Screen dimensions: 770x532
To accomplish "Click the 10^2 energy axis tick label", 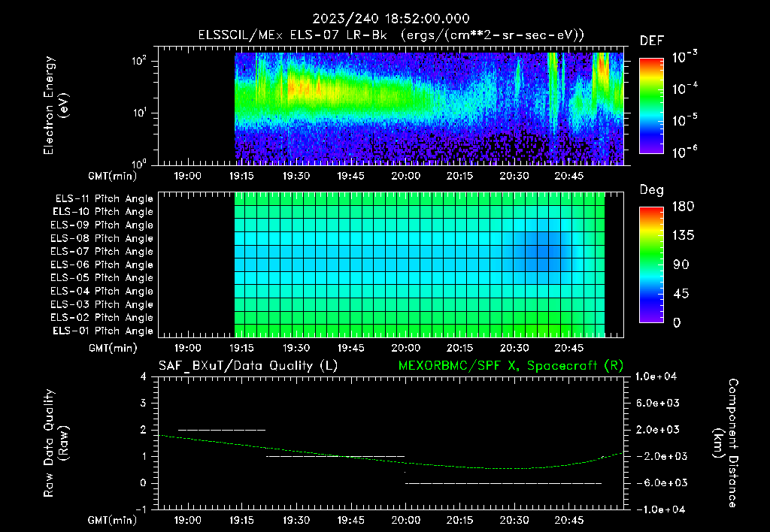I will point(139,61).
